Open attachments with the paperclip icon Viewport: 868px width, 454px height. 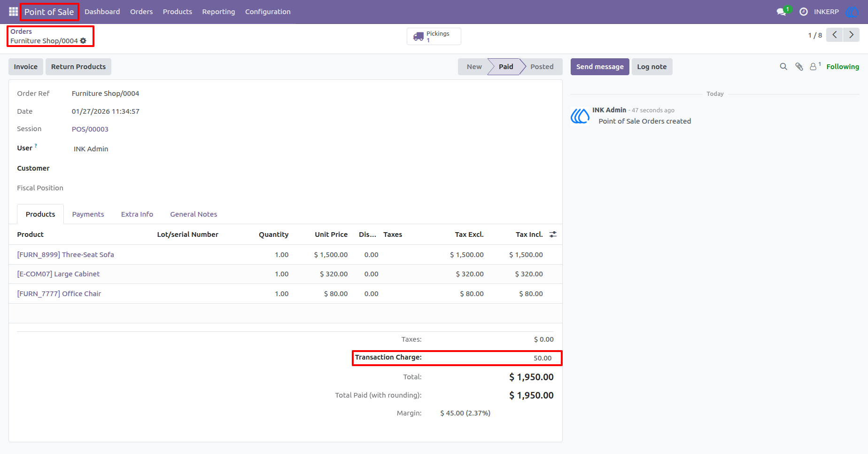point(799,67)
